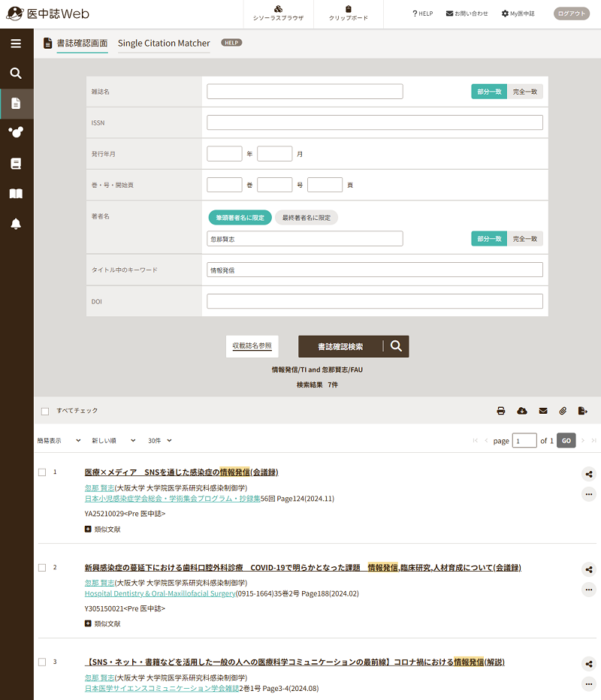Open My医中誌 settings
Viewport: 601px width, 700px height.
(518, 14)
